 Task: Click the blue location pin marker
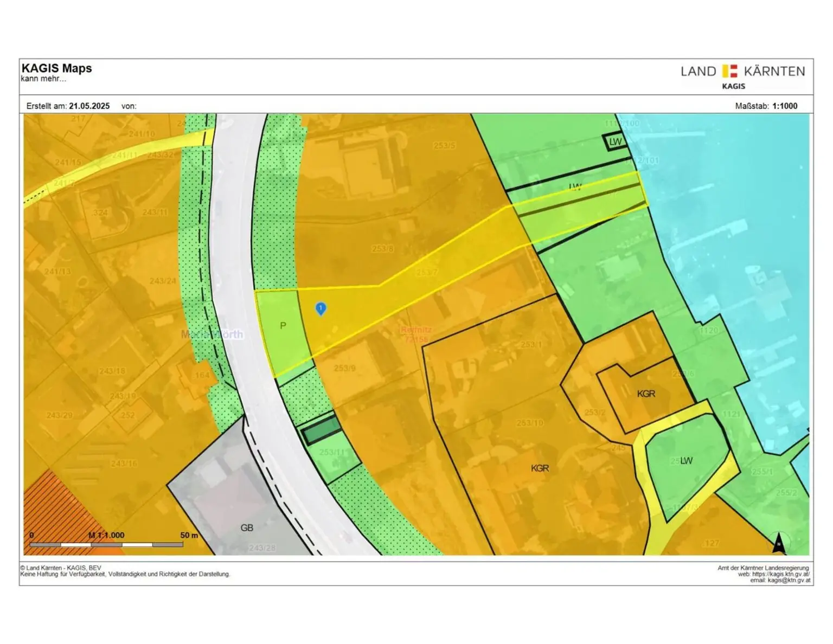321,308
